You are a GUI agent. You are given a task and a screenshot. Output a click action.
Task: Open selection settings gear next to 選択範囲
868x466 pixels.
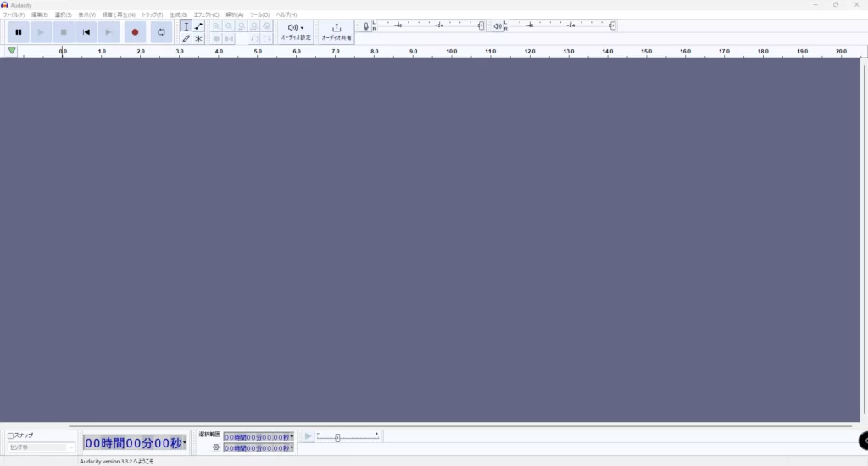[216, 447]
